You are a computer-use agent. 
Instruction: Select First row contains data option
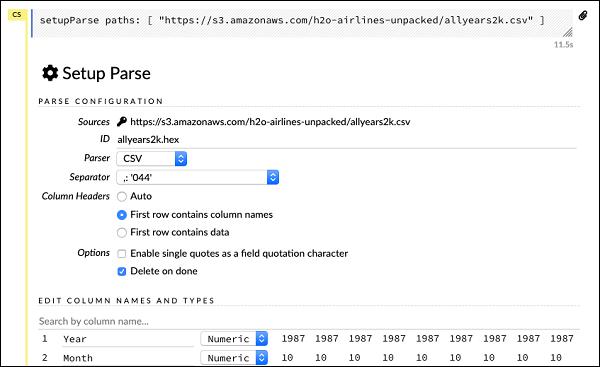click(122, 232)
